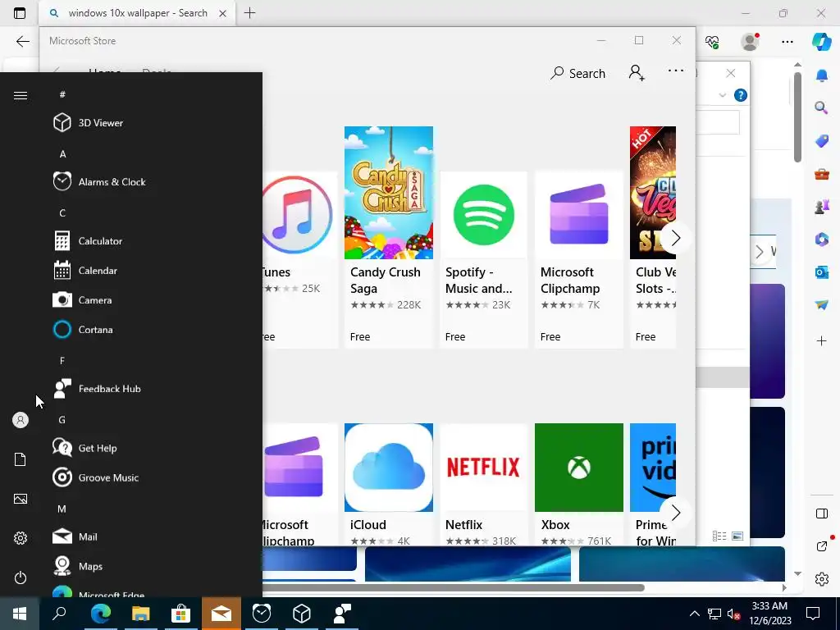Open Microsoft Store more options menu

coord(676,71)
